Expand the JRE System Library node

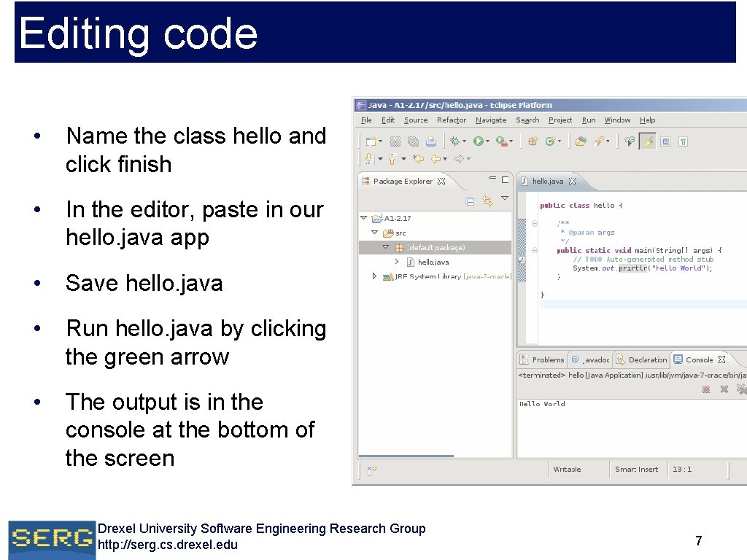tap(374, 276)
